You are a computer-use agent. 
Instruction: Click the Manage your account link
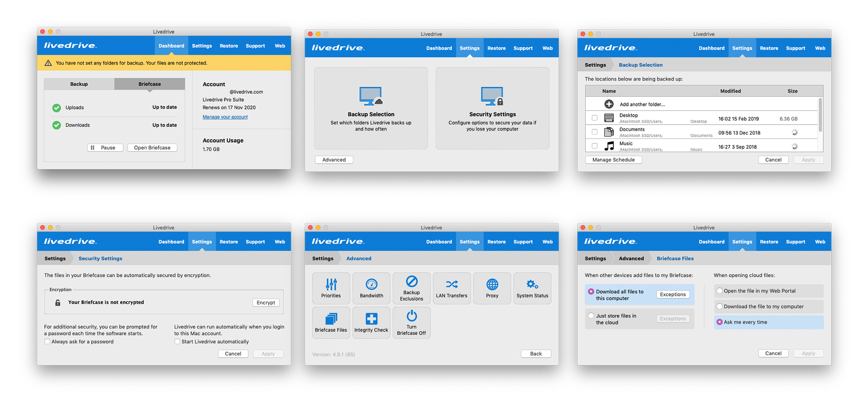pyautogui.click(x=225, y=117)
